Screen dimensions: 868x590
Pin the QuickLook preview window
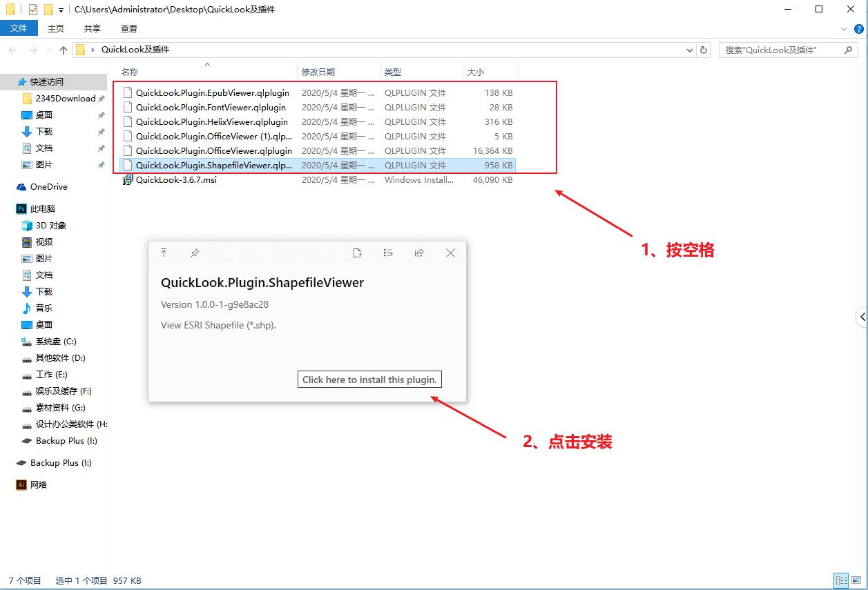[x=195, y=253]
